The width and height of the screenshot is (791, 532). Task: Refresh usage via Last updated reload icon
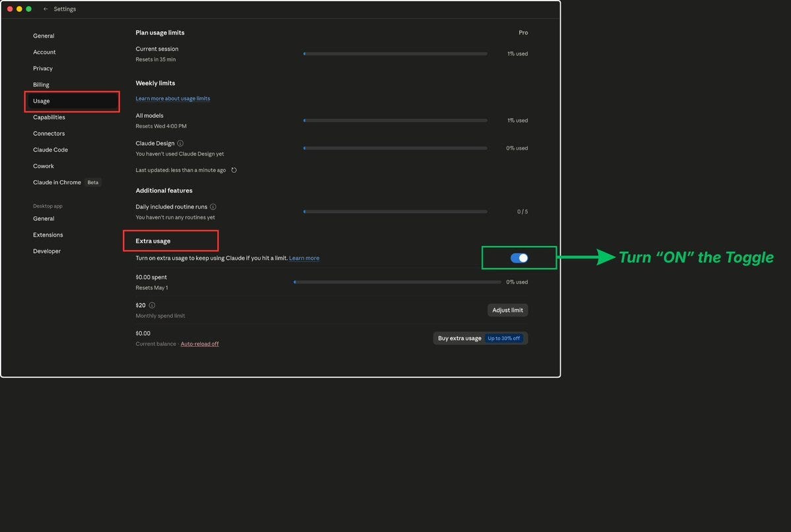point(234,170)
